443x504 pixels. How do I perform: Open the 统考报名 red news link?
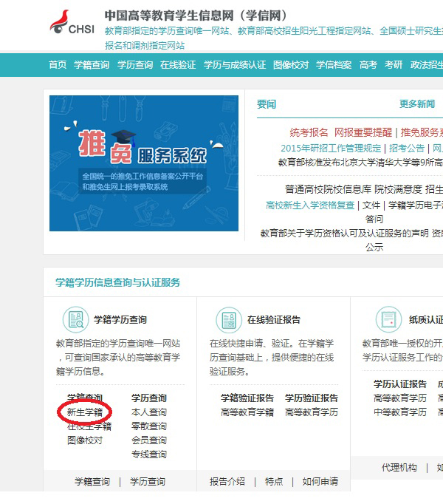[309, 132]
